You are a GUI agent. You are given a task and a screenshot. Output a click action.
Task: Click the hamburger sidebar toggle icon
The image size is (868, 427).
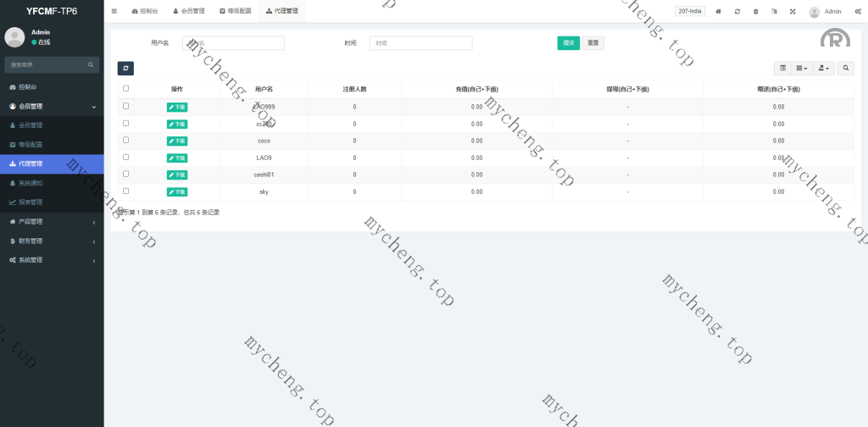coord(114,11)
